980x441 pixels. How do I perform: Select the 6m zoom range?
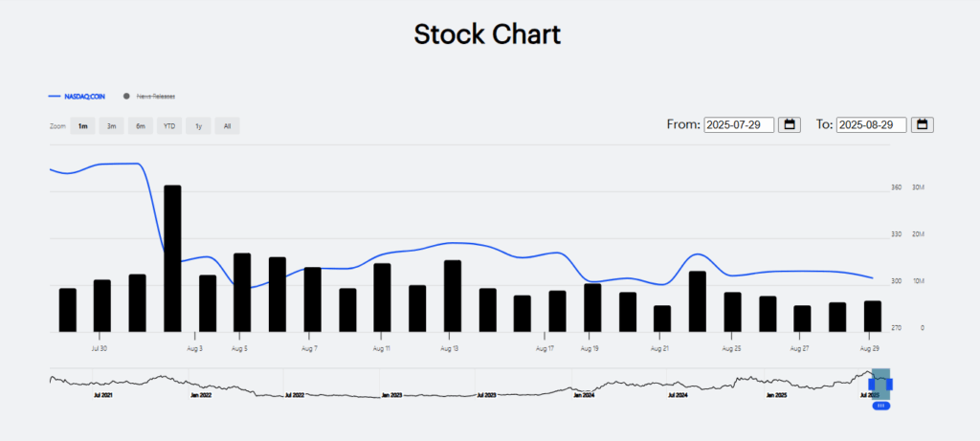point(141,126)
